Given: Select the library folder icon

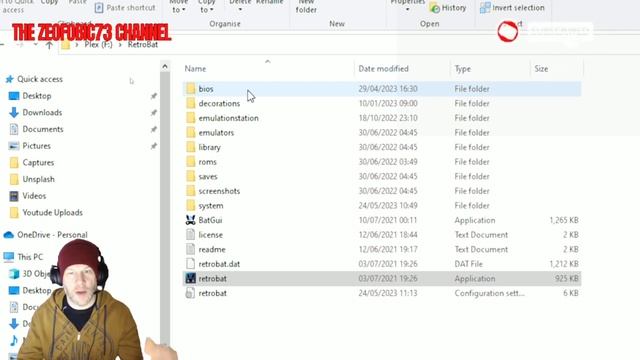Looking at the screenshot, I should point(191,147).
